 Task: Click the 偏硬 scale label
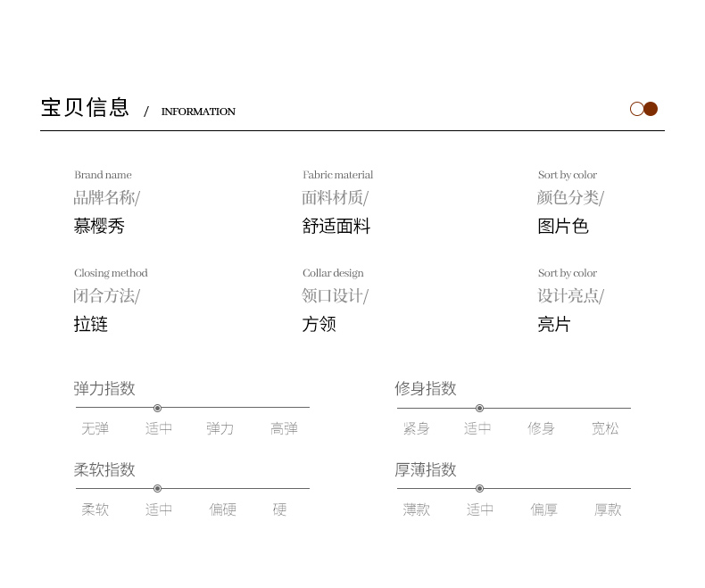[222, 509]
